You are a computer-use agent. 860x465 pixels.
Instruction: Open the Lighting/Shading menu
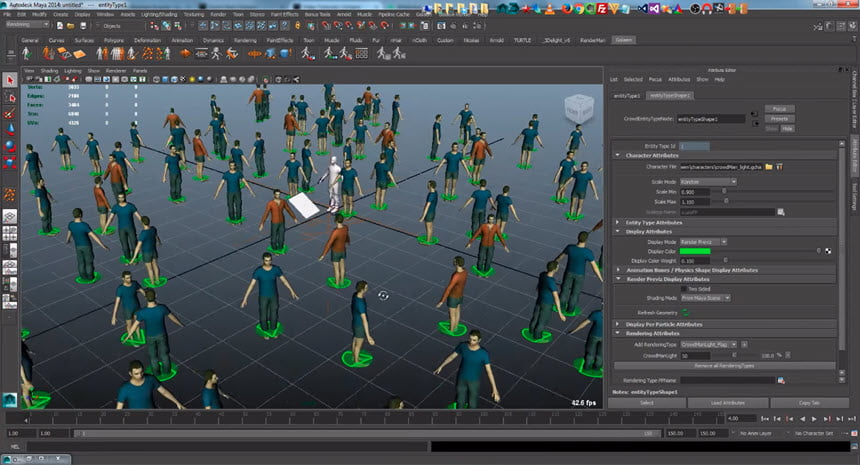pyautogui.click(x=159, y=14)
